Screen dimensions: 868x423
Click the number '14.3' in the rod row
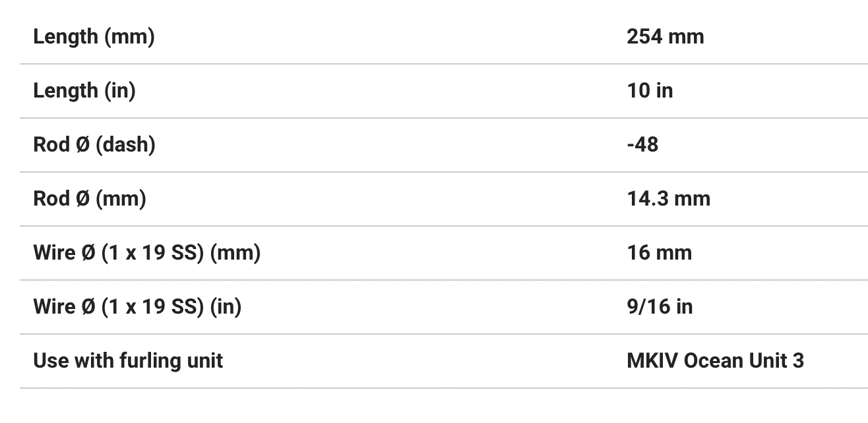tap(646, 198)
